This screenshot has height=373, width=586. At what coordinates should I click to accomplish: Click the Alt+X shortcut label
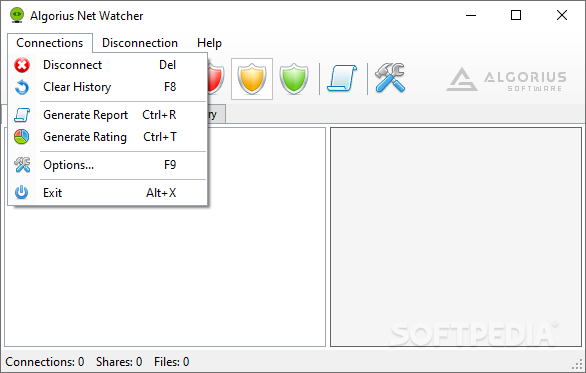click(x=161, y=193)
